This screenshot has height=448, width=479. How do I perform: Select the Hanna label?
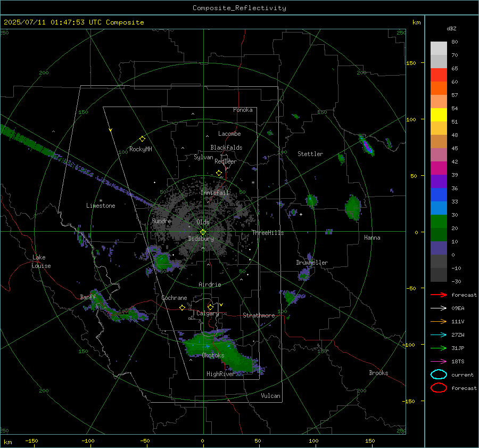click(x=372, y=238)
